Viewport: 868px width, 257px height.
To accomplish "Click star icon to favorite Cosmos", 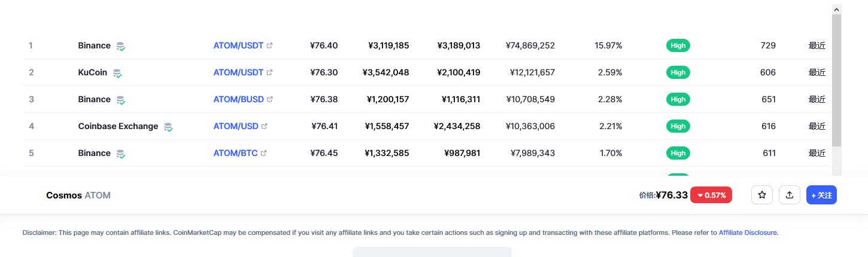I will (762, 195).
